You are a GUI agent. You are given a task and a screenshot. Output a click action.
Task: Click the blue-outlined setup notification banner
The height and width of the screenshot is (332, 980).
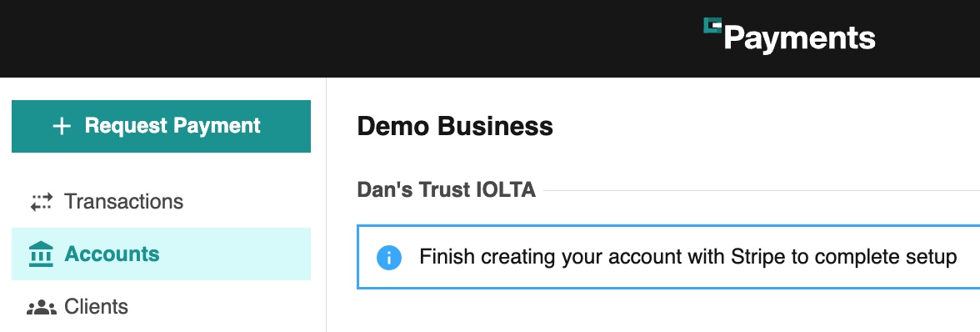668,257
